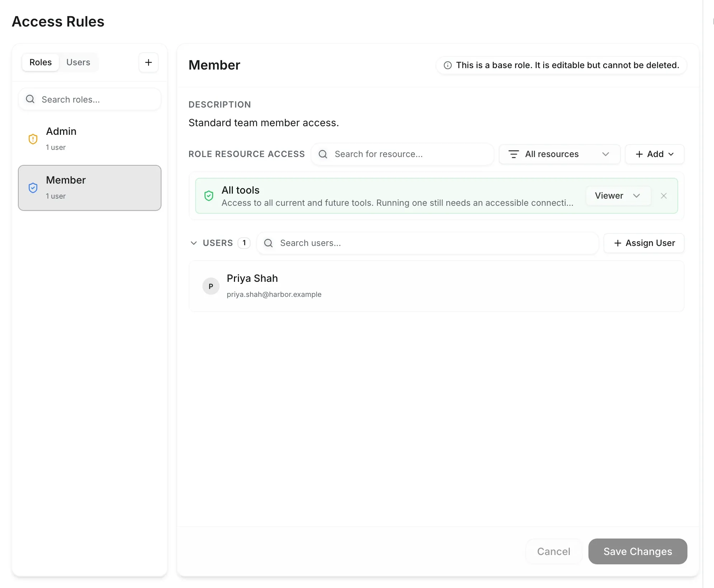714x588 pixels.
Task: Select the Member role in the list
Action: coord(90,188)
